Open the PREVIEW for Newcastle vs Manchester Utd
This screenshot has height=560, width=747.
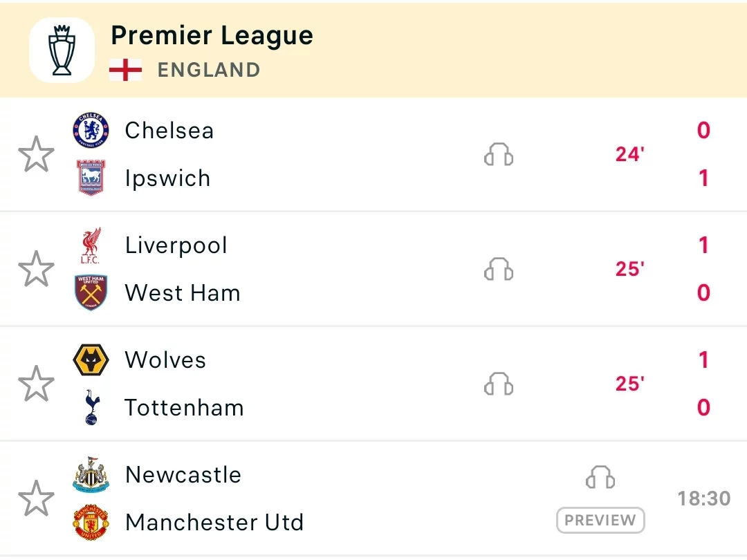coord(600,520)
